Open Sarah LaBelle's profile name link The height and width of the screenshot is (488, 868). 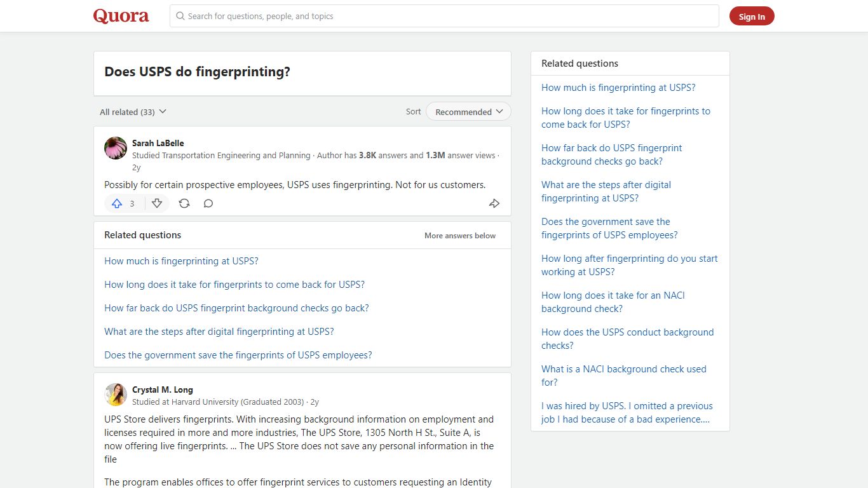(x=158, y=143)
